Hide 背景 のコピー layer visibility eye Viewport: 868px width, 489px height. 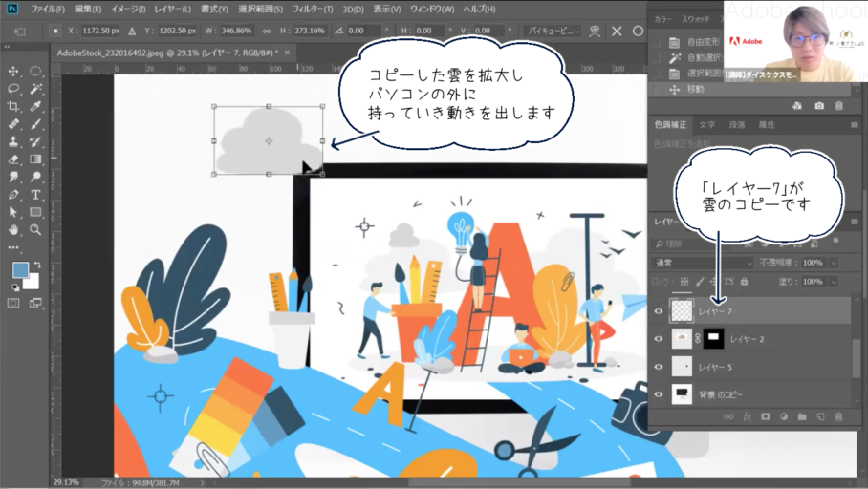659,394
